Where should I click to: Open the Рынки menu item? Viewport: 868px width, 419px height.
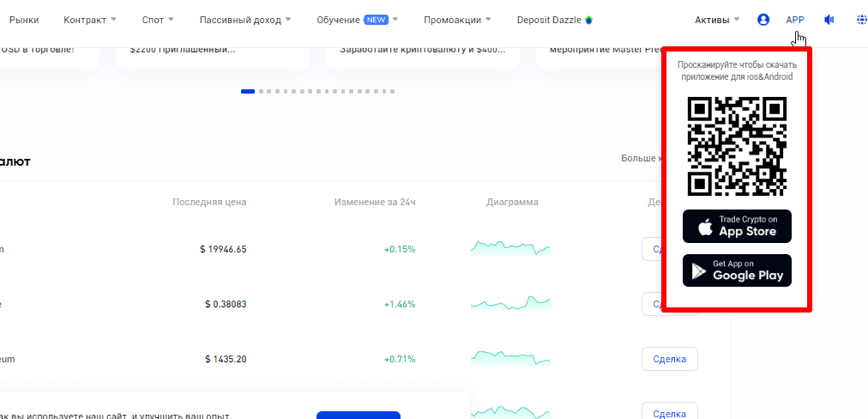click(24, 20)
